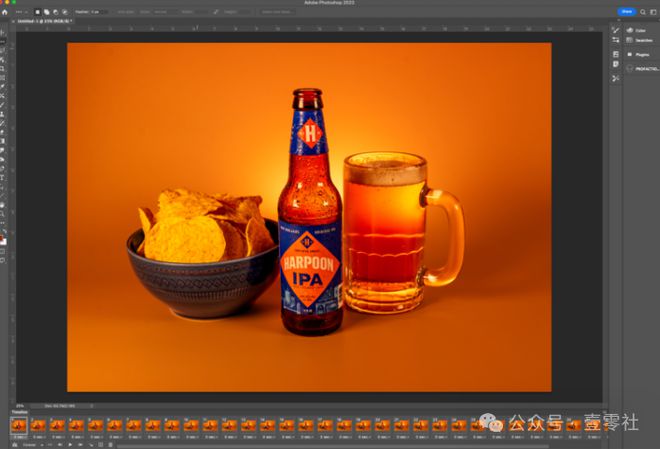Screen dimensions: 660x449
Task: Duplicate the selected timeline frame
Action: 101,445
